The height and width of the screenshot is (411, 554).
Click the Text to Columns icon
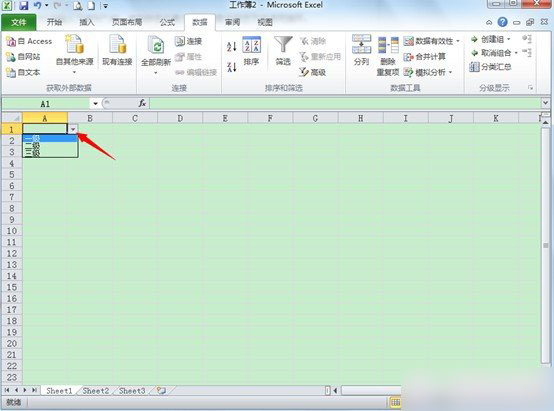click(x=361, y=44)
